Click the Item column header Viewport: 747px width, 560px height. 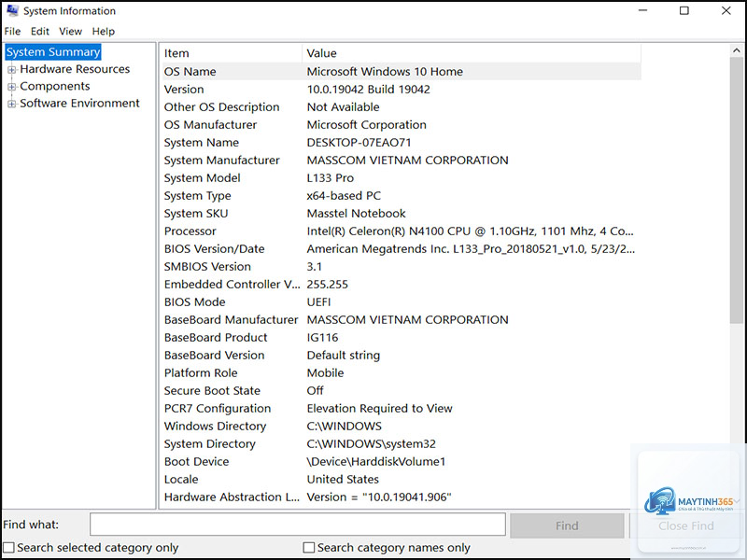[x=232, y=53]
